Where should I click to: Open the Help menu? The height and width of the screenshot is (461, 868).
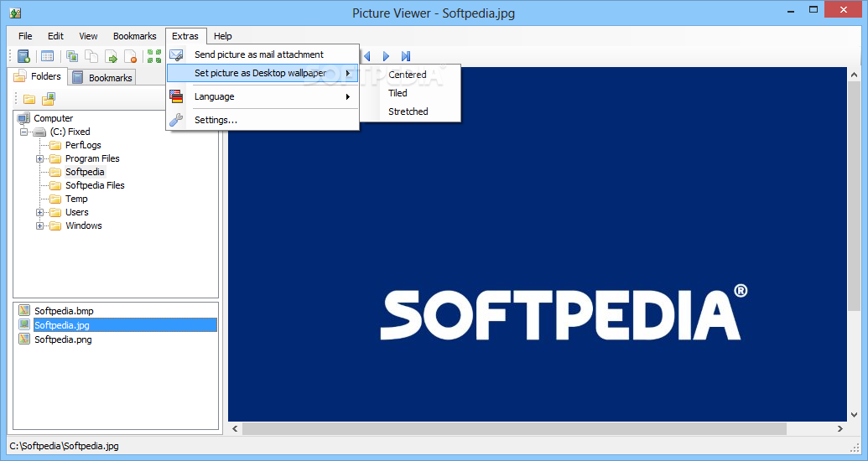[223, 36]
